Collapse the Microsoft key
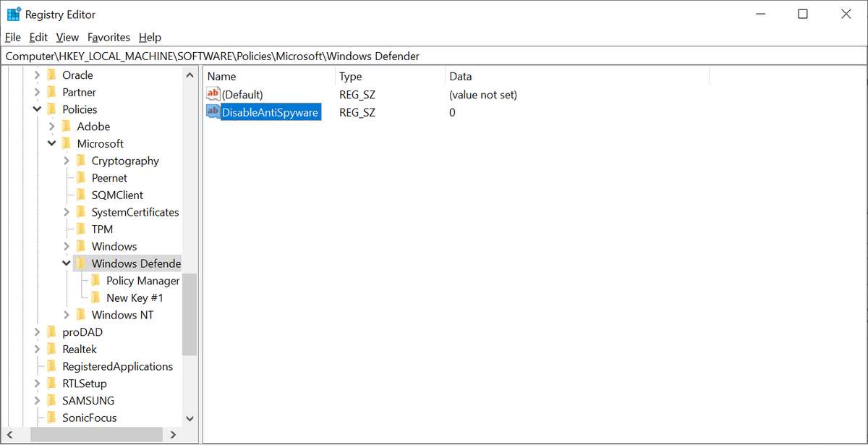This screenshot has width=868, height=448. [51, 143]
